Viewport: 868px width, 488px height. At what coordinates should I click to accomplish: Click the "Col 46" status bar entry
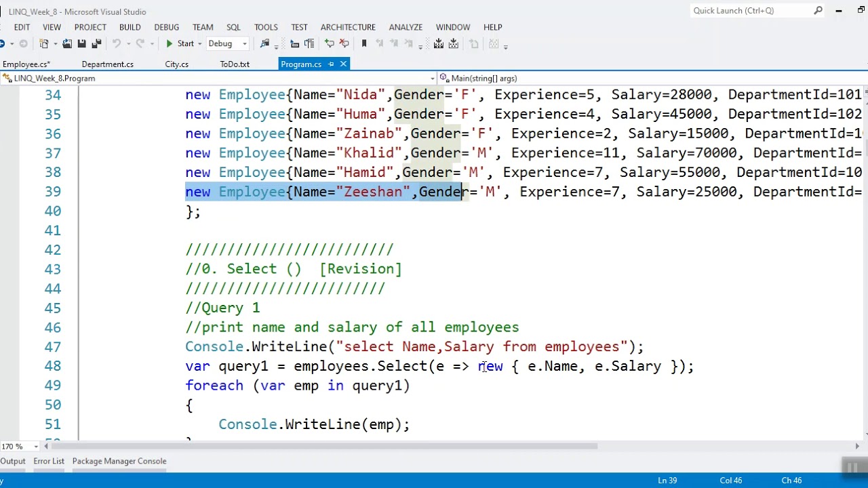731,481
